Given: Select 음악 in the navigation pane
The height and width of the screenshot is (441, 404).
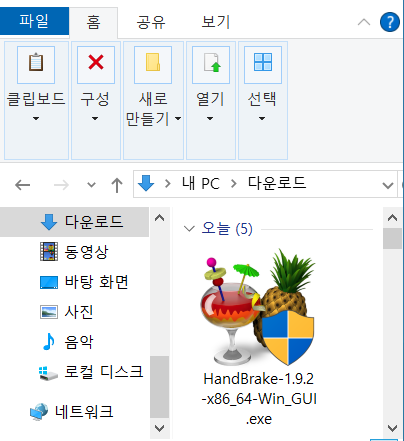Looking at the screenshot, I should tap(74, 342).
